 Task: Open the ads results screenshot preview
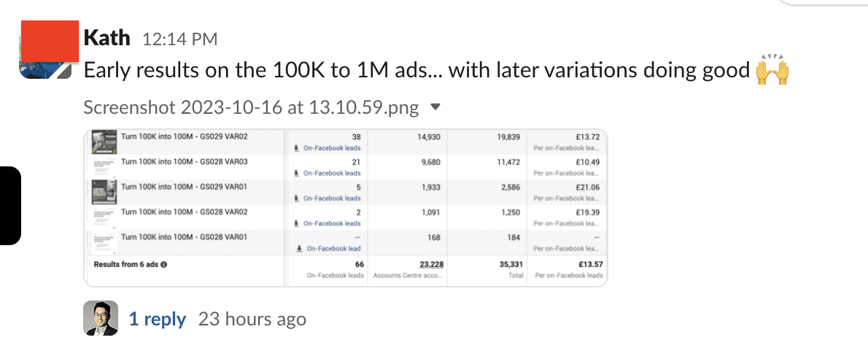pyautogui.click(x=346, y=207)
